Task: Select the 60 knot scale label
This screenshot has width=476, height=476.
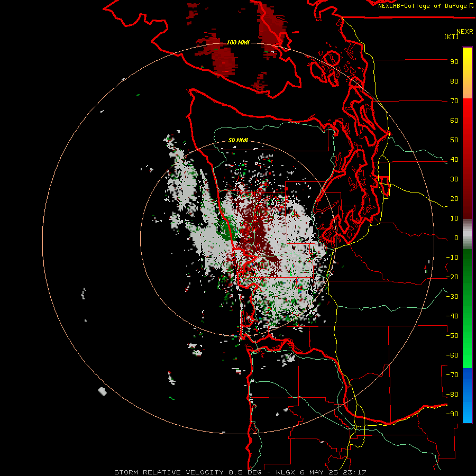Action: 454,121
